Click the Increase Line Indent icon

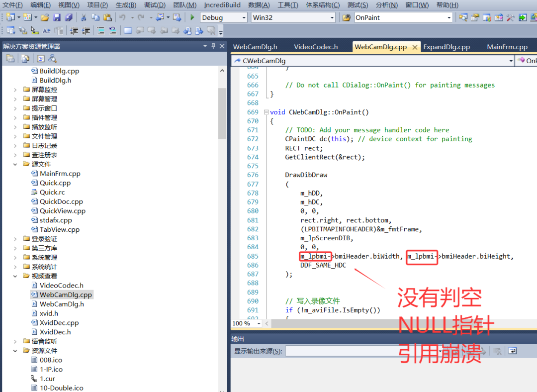(x=86, y=31)
